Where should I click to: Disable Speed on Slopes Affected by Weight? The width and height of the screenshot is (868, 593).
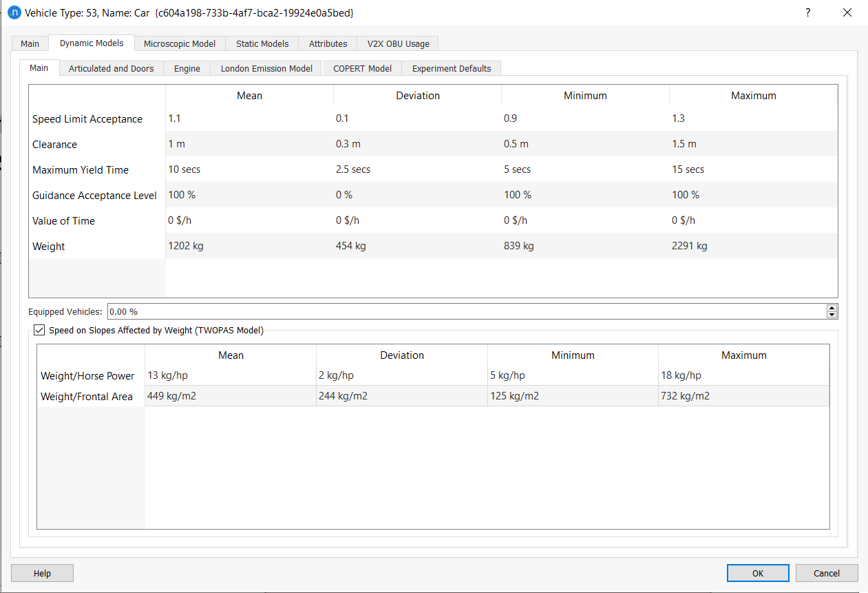(x=39, y=330)
